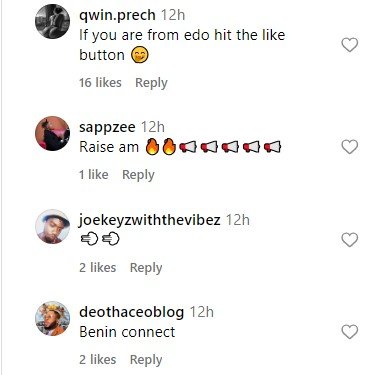Reply to sappzee's Raise am comment

click(x=138, y=175)
